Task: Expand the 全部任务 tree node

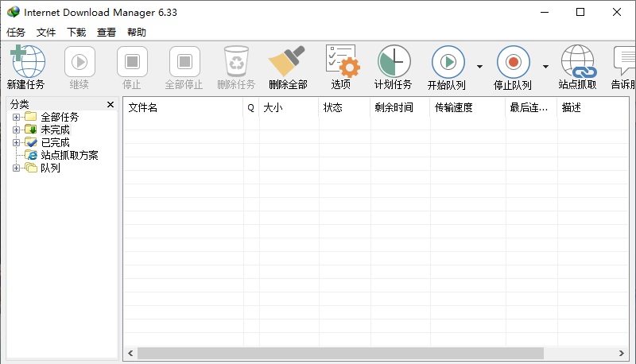Action: coord(16,117)
